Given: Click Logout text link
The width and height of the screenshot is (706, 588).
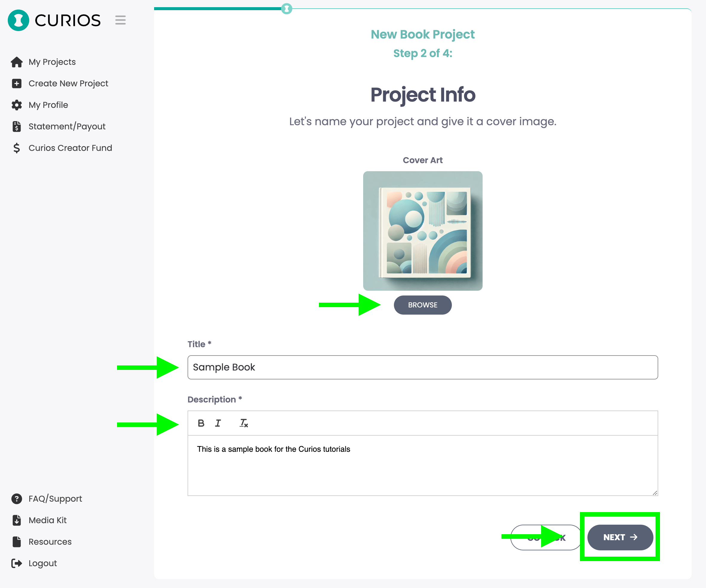Looking at the screenshot, I should (x=43, y=563).
